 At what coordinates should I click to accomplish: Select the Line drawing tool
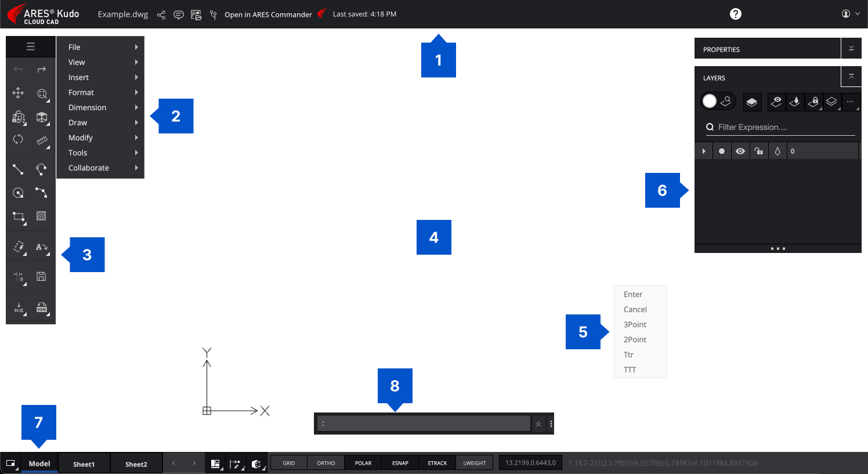click(x=19, y=169)
